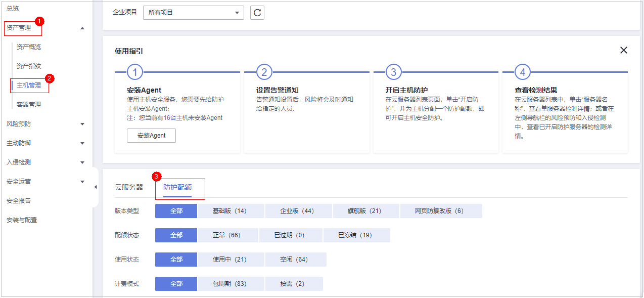Collapse the 资产管理 menu section
Image resolution: width=644 pixels, height=298 pixels.
(82, 28)
